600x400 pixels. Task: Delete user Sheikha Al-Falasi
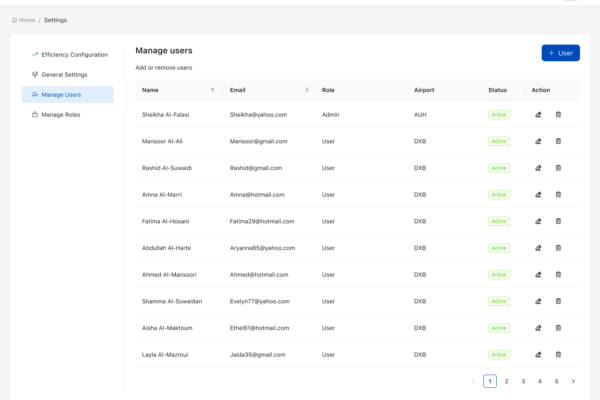tap(558, 115)
